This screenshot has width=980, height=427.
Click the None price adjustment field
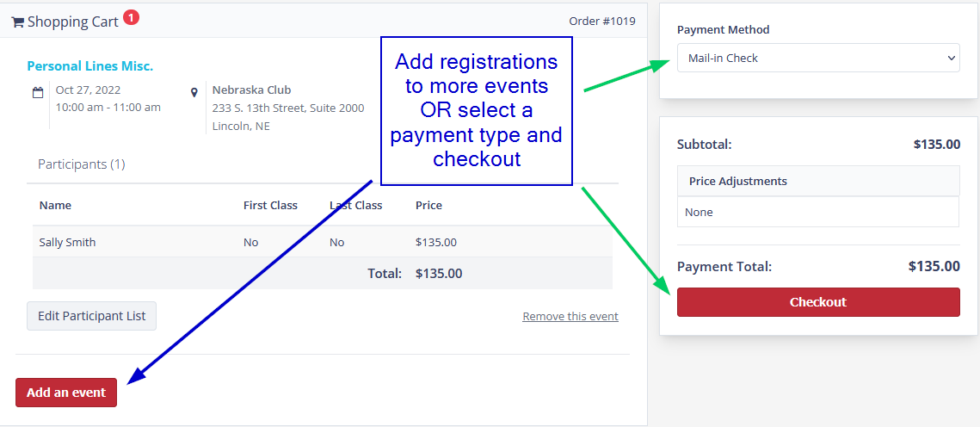pos(818,212)
